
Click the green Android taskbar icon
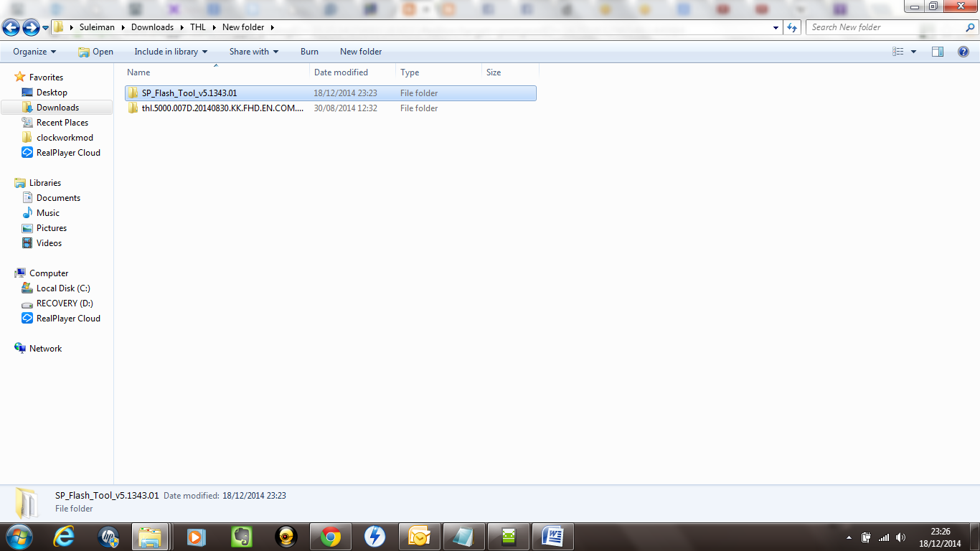(x=509, y=537)
